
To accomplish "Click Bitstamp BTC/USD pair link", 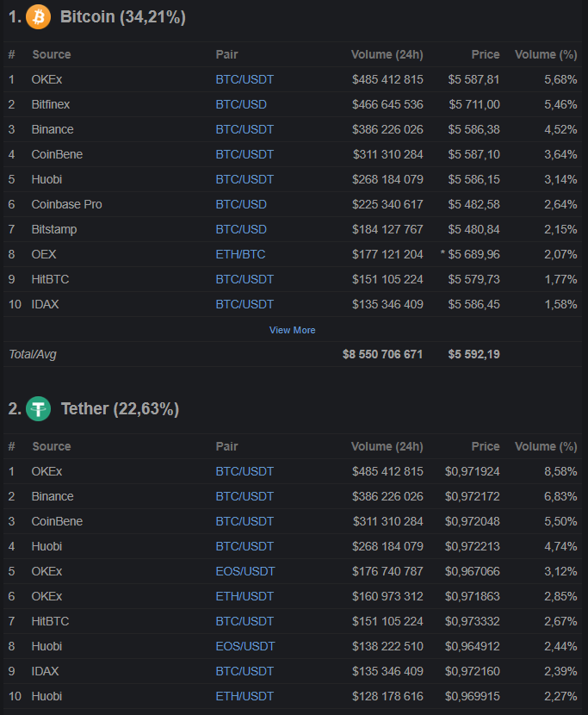I will tap(241, 229).
